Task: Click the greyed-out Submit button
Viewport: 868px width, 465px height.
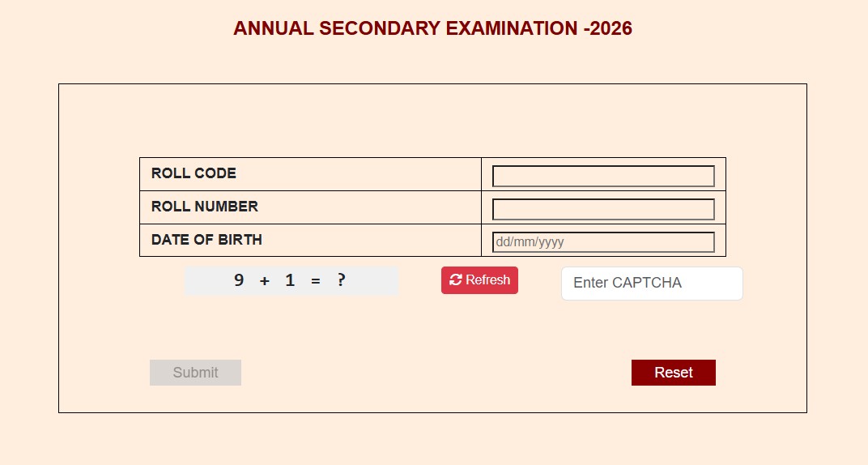Action: click(195, 373)
